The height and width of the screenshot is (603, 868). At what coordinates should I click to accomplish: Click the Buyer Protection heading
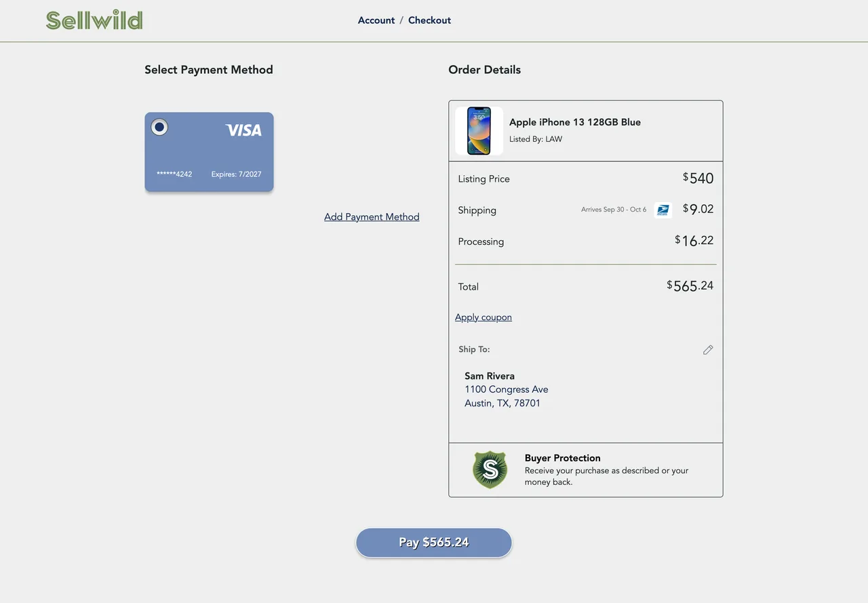(x=563, y=458)
